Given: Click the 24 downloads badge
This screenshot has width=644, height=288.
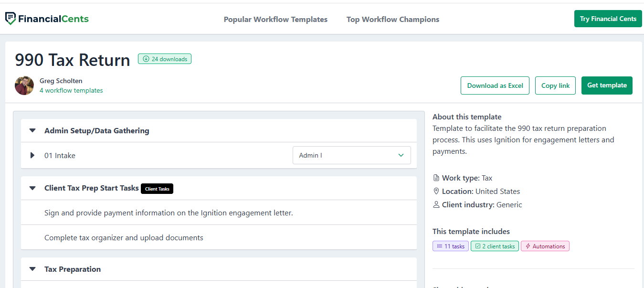Looking at the screenshot, I should point(165,59).
